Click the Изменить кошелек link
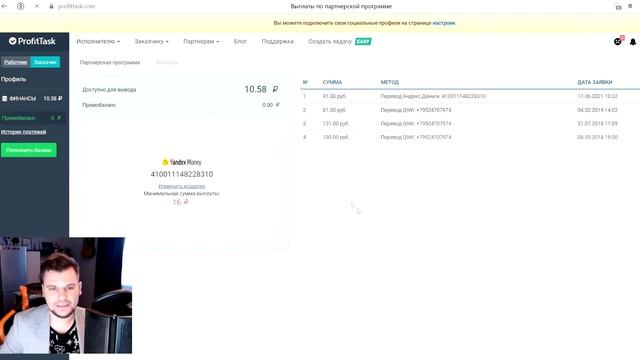640x360 pixels. (182, 186)
